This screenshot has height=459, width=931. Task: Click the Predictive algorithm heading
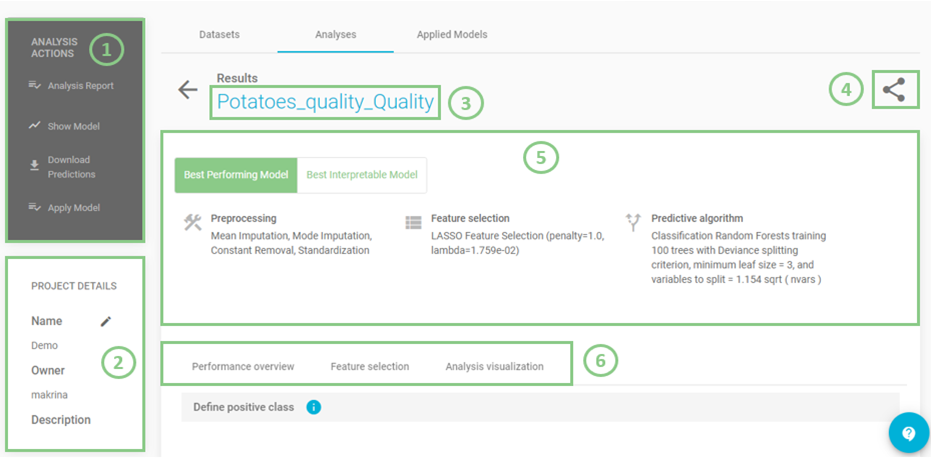click(x=697, y=219)
